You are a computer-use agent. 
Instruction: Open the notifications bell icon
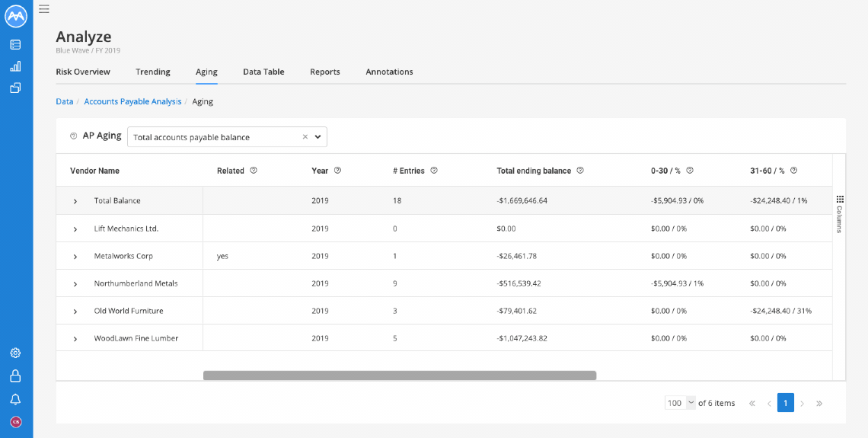(x=15, y=399)
